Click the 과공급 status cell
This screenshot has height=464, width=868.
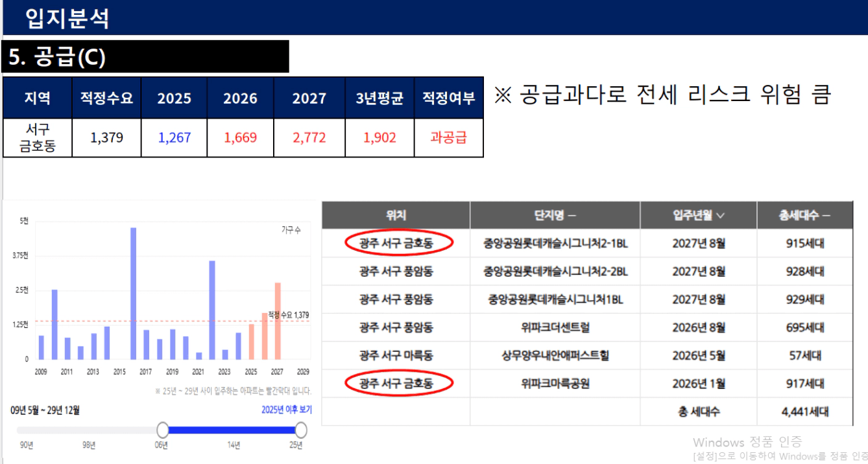click(448, 137)
